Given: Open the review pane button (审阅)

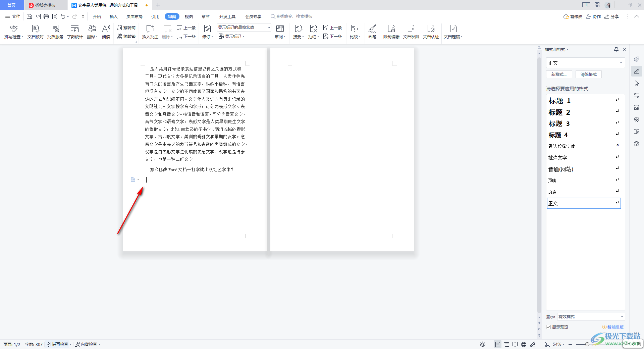Looking at the screenshot, I should [x=280, y=32].
